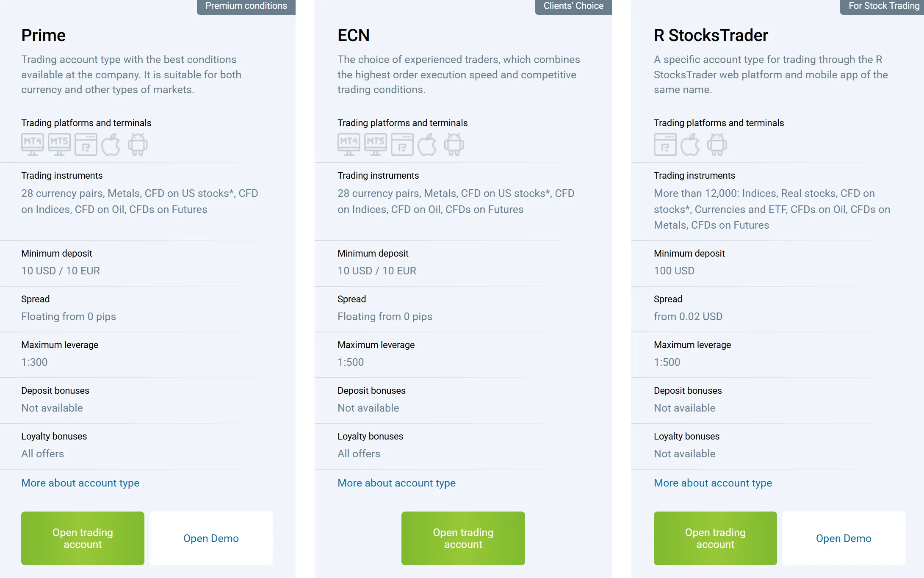This screenshot has width=924, height=578.
Task: Open Demo for the R StocksTrader account
Action: pyautogui.click(x=844, y=538)
